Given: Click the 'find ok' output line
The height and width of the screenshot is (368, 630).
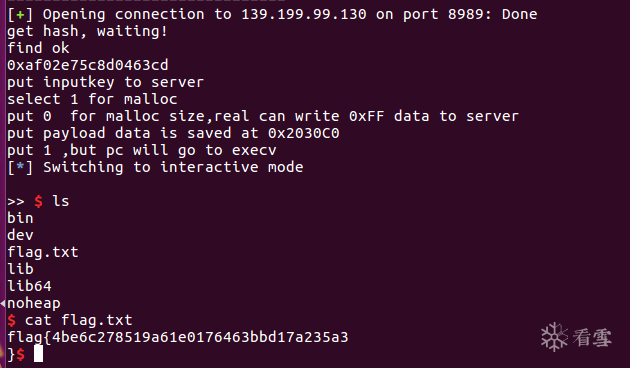Looking at the screenshot, I should coord(38,48).
